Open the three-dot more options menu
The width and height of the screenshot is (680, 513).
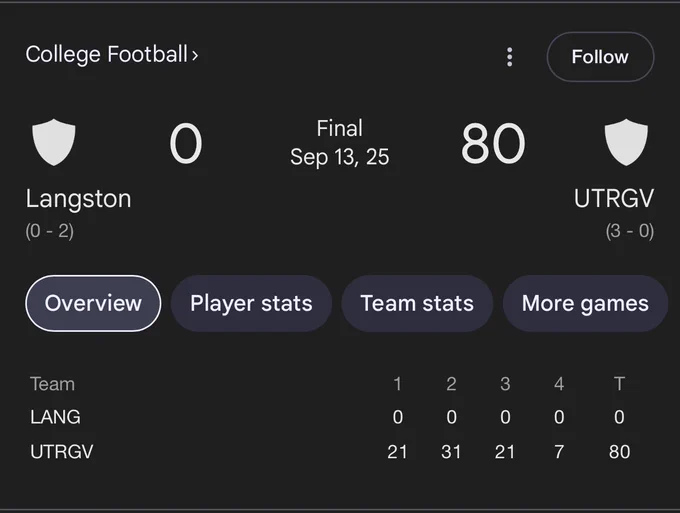pyautogui.click(x=510, y=57)
